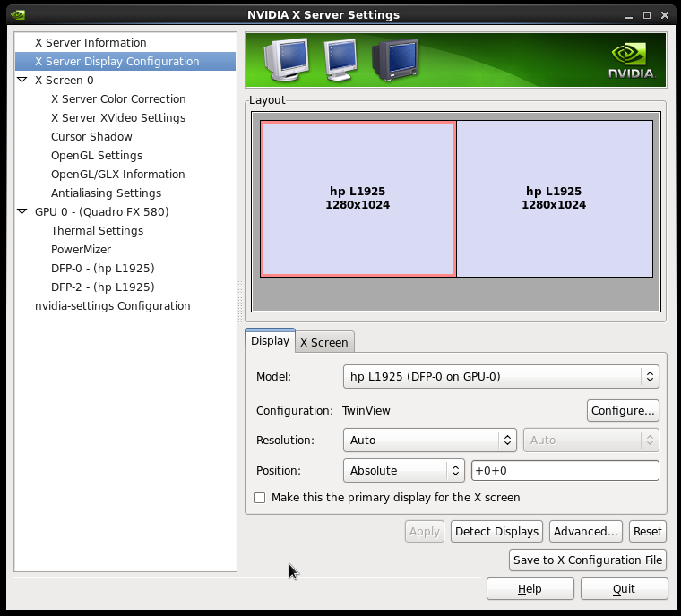The image size is (681, 616).
Task: Switch to the X Screen tab
Action: 324,342
